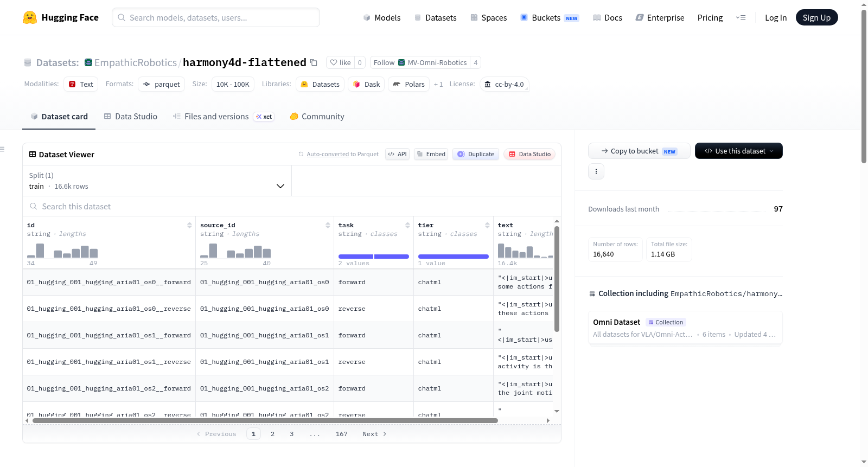Open the Models menu item
Viewport: 868px width, 467px height.
pos(382,17)
